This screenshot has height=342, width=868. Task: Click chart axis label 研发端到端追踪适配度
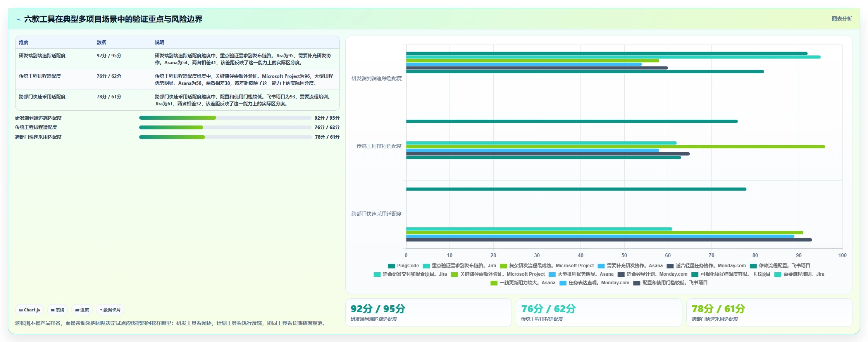coord(377,78)
